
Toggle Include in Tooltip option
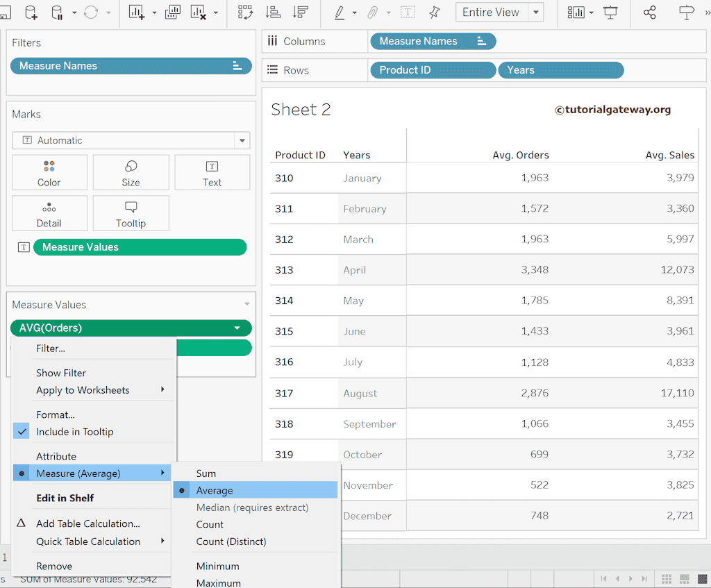click(x=74, y=432)
